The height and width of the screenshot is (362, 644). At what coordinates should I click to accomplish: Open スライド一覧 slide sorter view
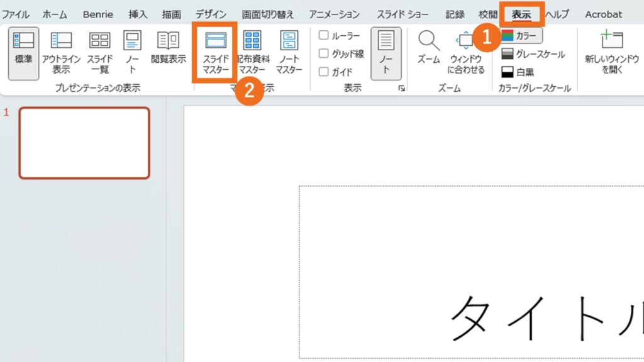tap(100, 53)
